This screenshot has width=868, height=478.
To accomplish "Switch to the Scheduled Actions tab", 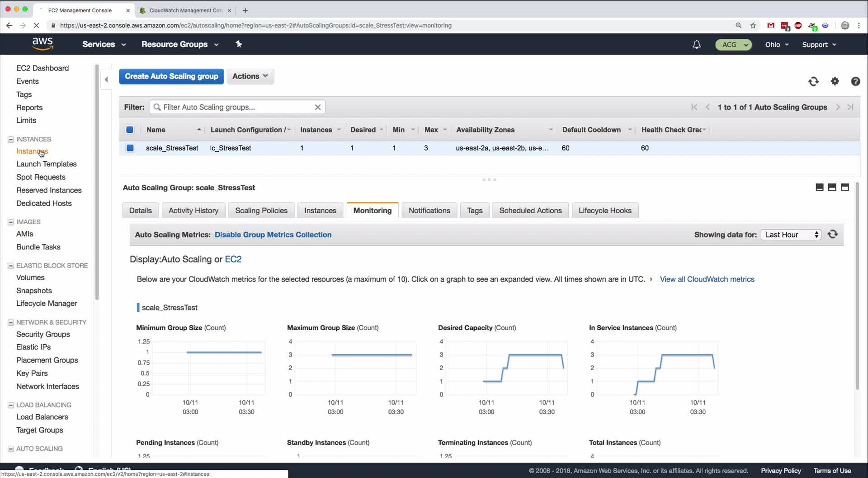I will [x=530, y=211].
